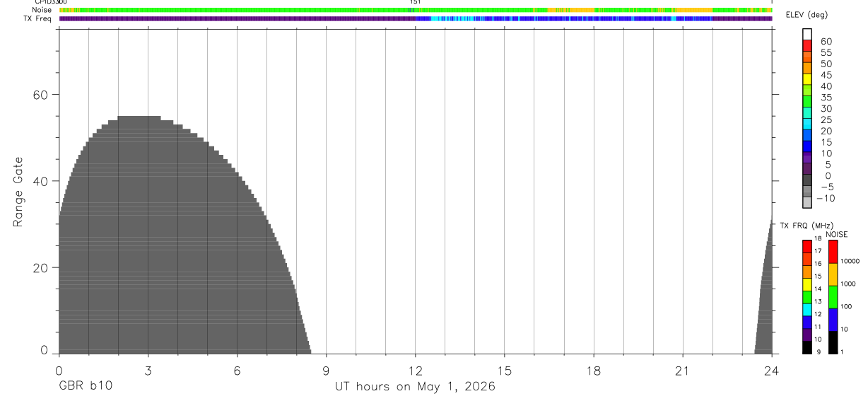868x401 pixels.
Task: Select the yellow segment of the ELEV color bar
Action: (x=807, y=78)
